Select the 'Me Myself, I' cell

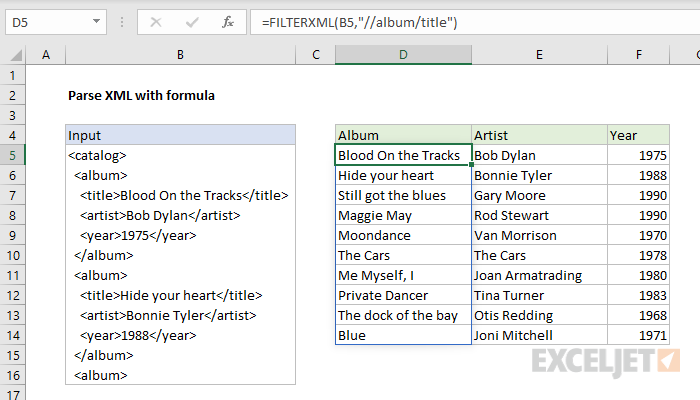coord(403,275)
